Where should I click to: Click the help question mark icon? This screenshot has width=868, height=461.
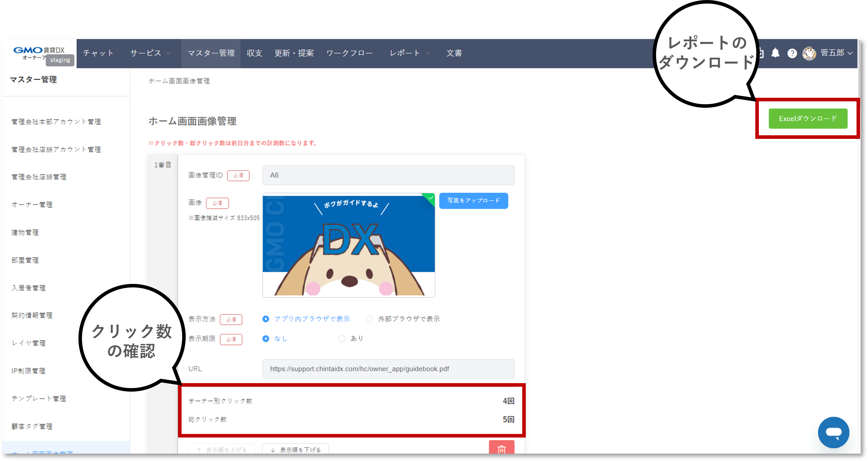pos(792,53)
